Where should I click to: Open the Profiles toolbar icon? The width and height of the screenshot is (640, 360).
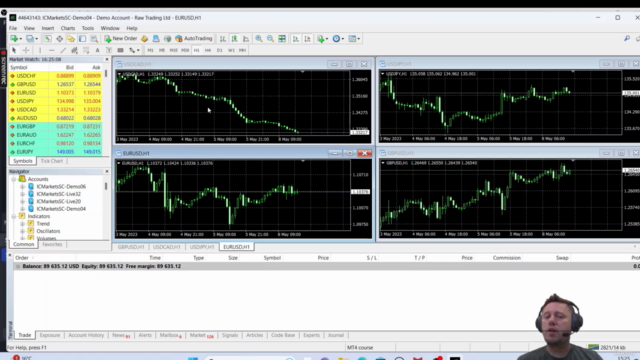click(31, 39)
